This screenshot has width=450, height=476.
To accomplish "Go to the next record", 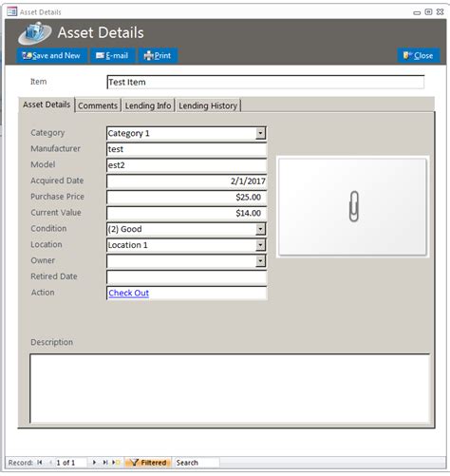I will [x=94, y=463].
